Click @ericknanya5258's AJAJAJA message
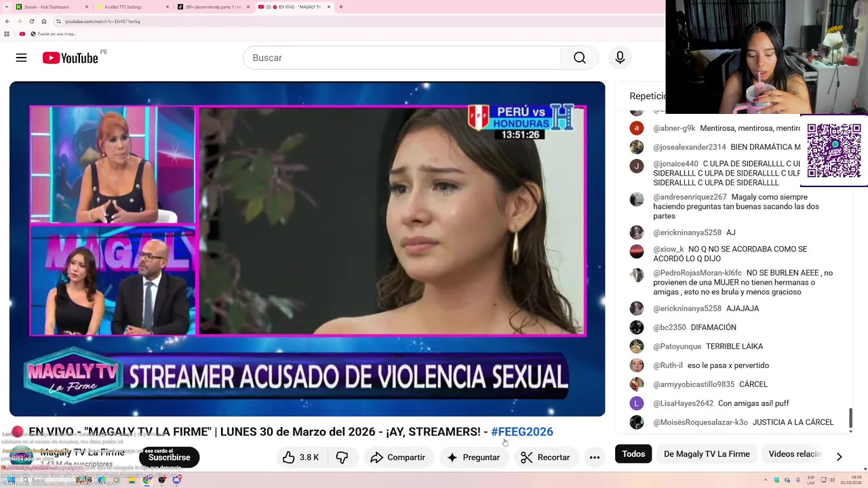 point(743,308)
